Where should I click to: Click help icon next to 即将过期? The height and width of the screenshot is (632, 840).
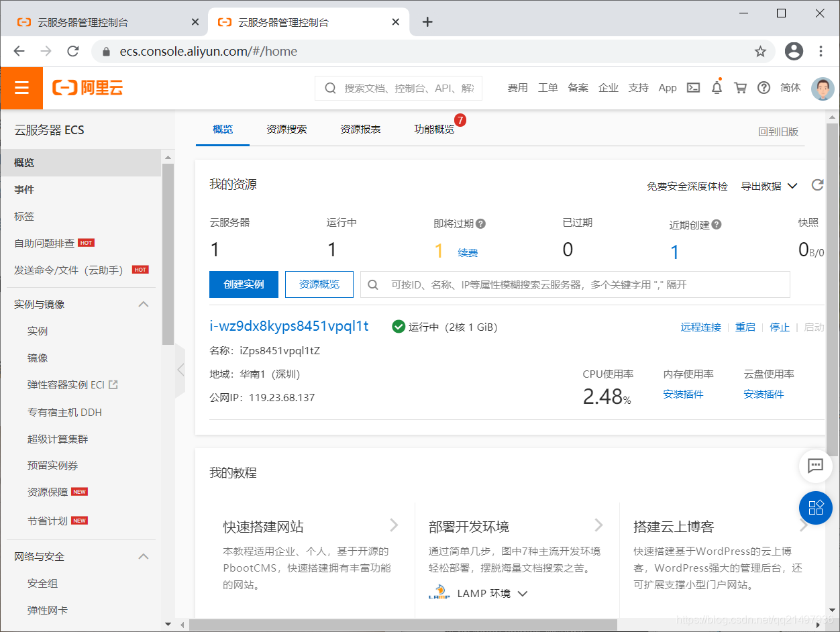[x=480, y=224]
